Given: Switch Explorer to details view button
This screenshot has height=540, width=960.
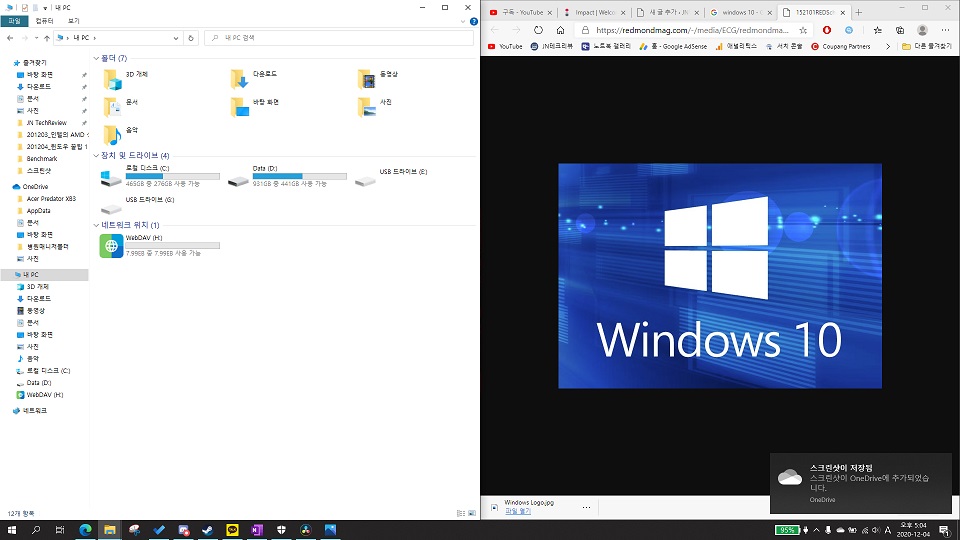Looking at the screenshot, I should [461, 513].
